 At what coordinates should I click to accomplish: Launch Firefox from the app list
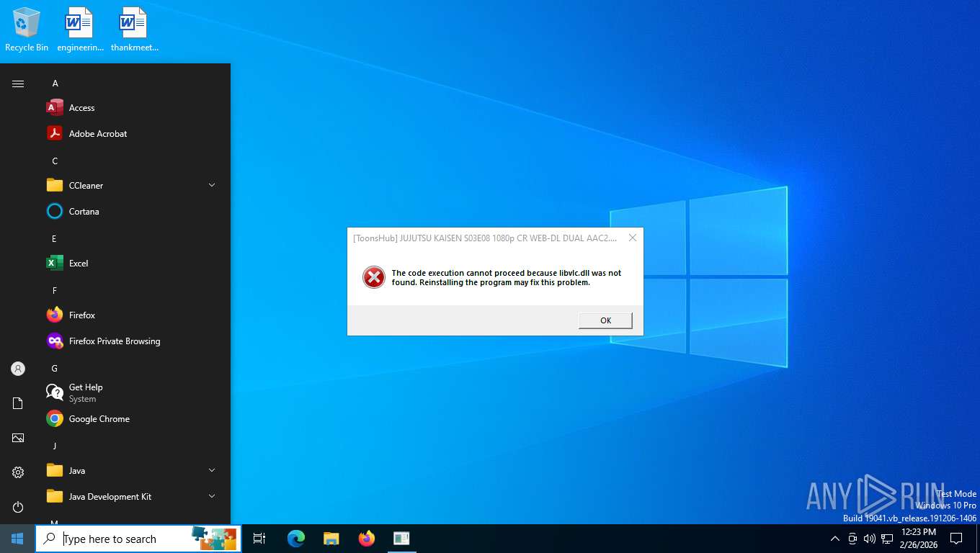133,315
